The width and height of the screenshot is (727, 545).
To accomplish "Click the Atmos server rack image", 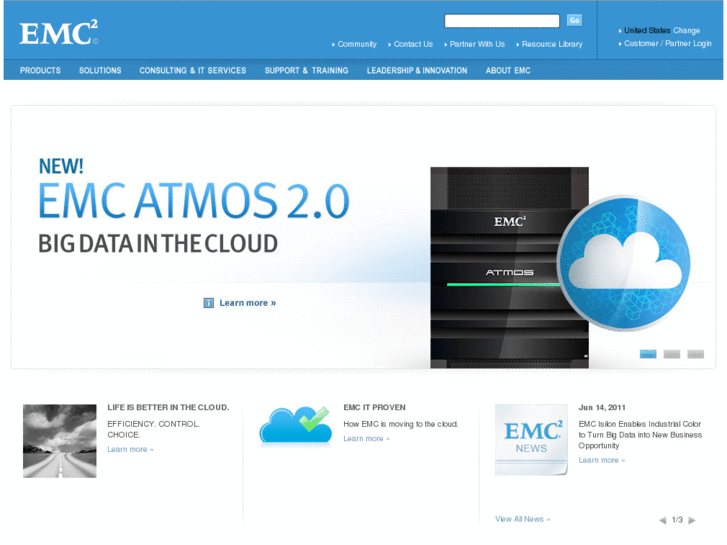I will pos(509,268).
